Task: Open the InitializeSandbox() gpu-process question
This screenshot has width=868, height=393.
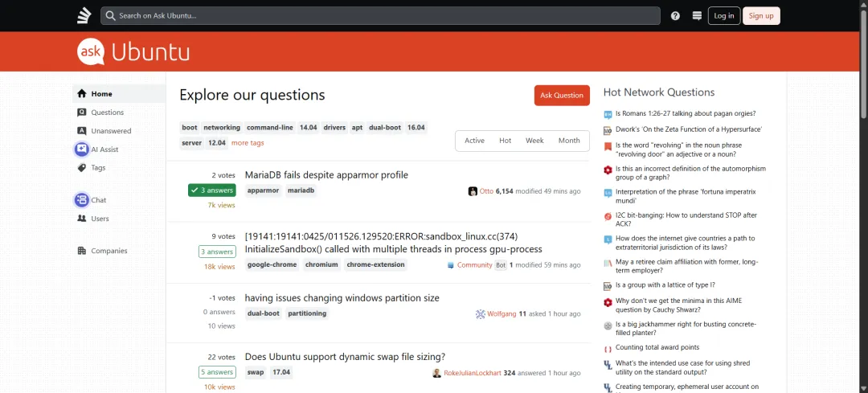Action: click(x=394, y=243)
